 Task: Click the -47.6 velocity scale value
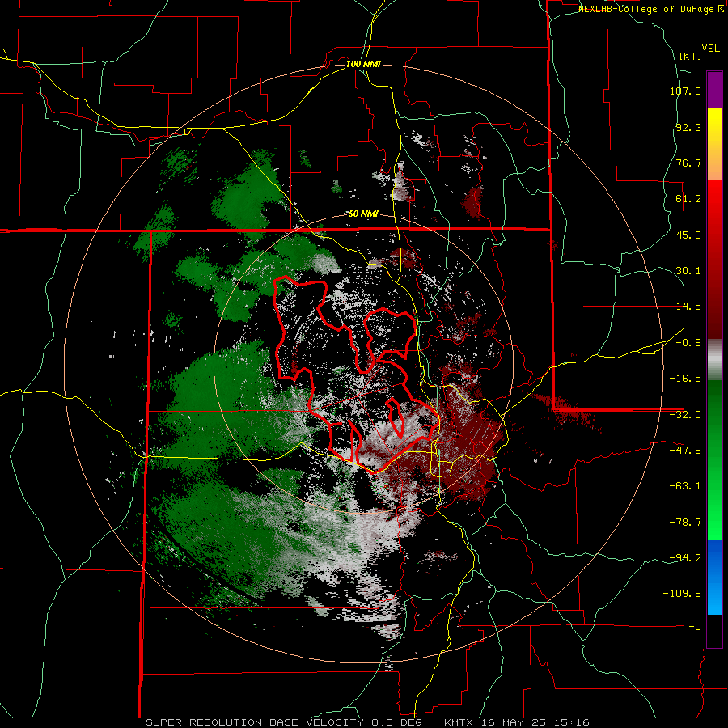(x=685, y=451)
